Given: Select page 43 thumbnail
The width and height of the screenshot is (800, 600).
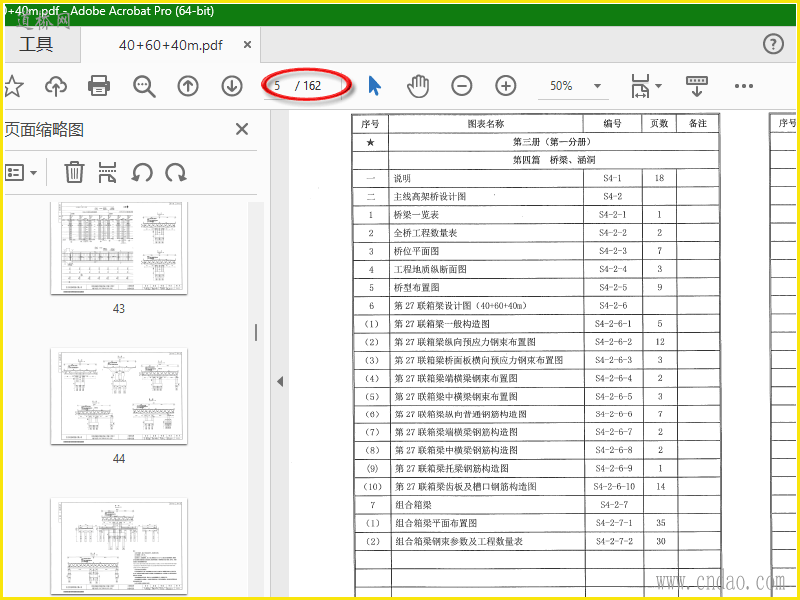Looking at the screenshot, I should tap(119, 248).
